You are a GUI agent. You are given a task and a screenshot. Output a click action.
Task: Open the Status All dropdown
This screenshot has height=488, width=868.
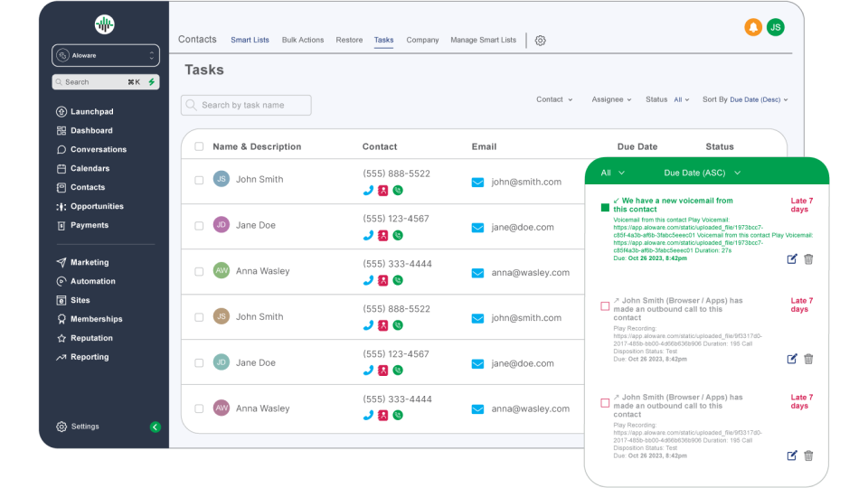coord(682,99)
